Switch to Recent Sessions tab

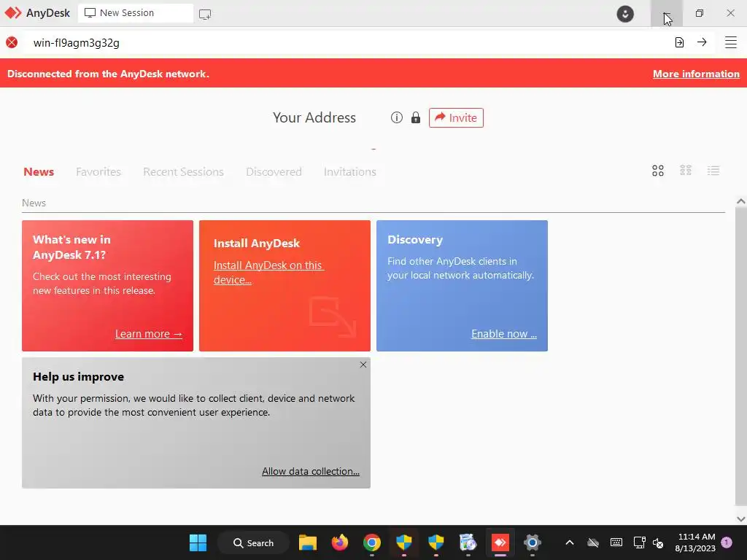(183, 171)
